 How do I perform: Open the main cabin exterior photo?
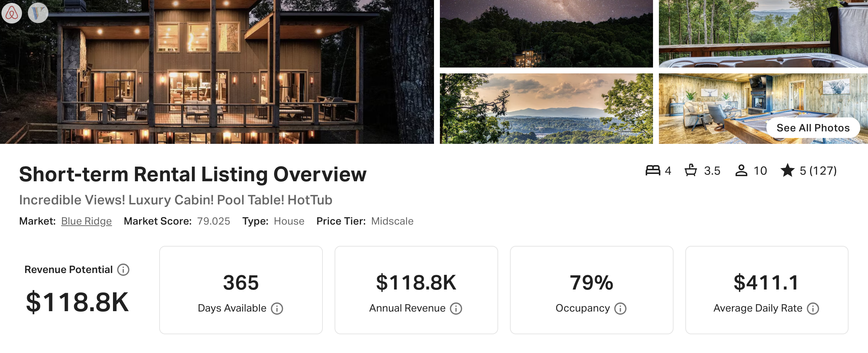pos(217,72)
